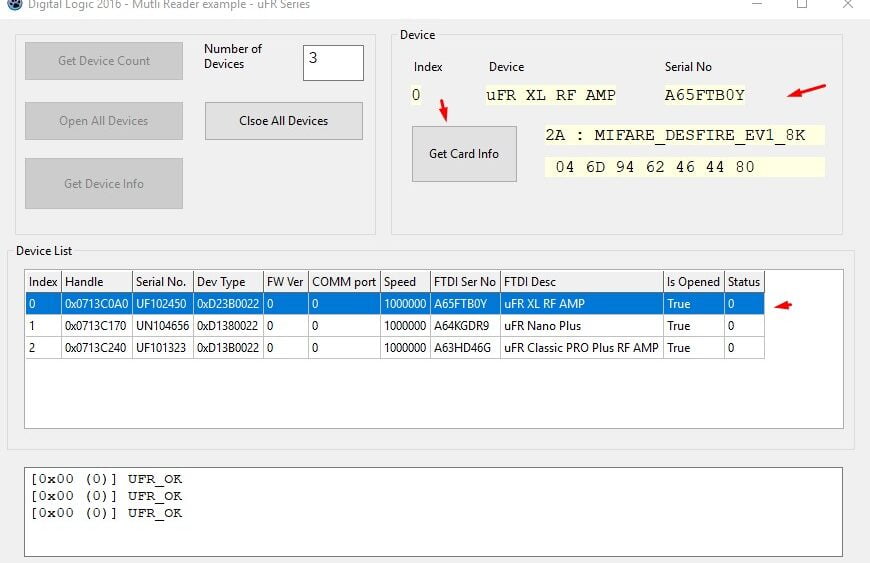The width and height of the screenshot is (870, 563).
Task: Select the uFR Nano Plus device row
Action: point(394,326)
